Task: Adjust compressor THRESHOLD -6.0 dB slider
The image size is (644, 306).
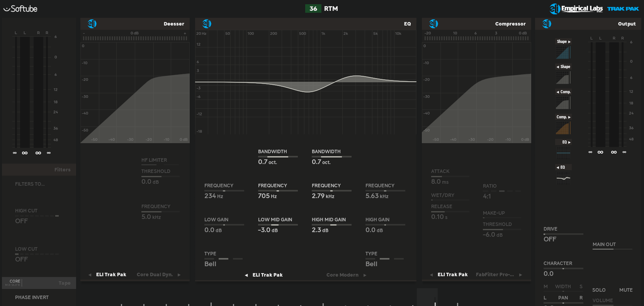Action: [502, 229]
